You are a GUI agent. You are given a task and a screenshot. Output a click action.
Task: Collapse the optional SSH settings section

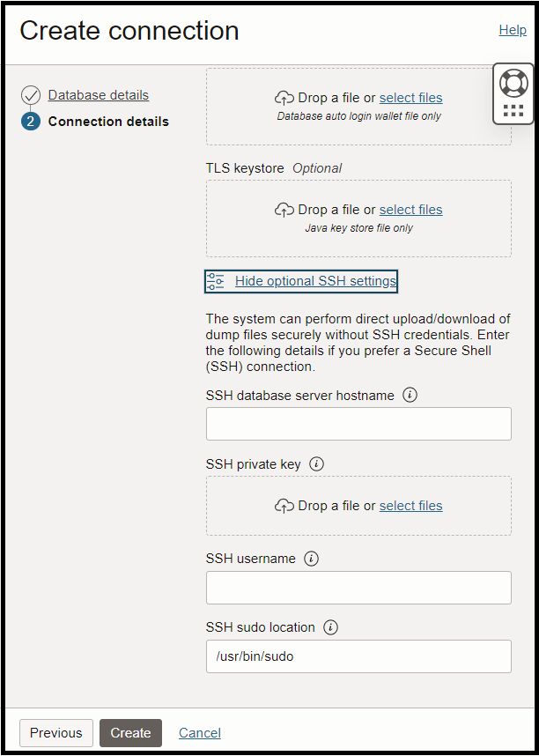315,281
